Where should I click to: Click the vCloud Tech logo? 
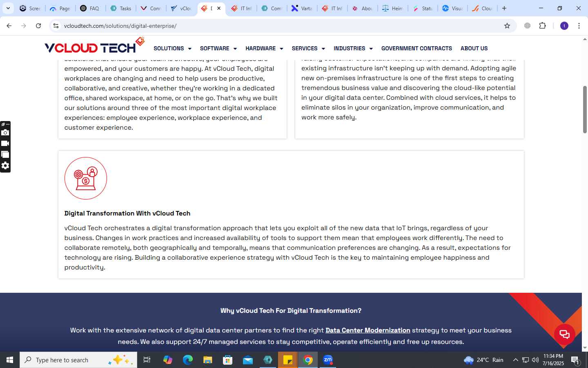click(x=95, y=46)
